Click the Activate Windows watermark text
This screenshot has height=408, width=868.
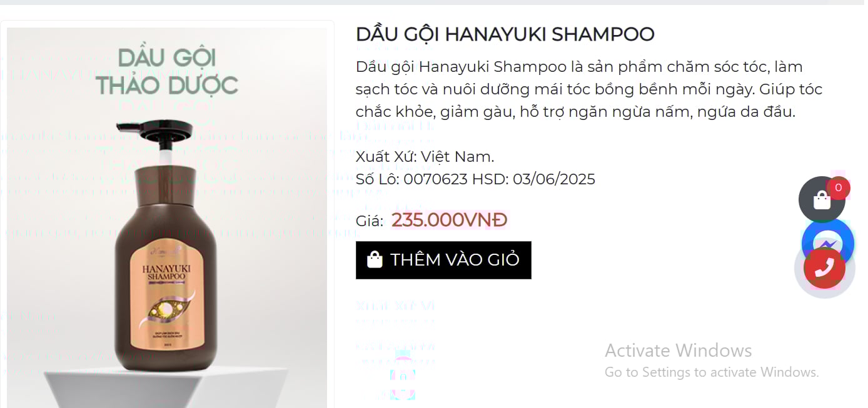(678, 350)
